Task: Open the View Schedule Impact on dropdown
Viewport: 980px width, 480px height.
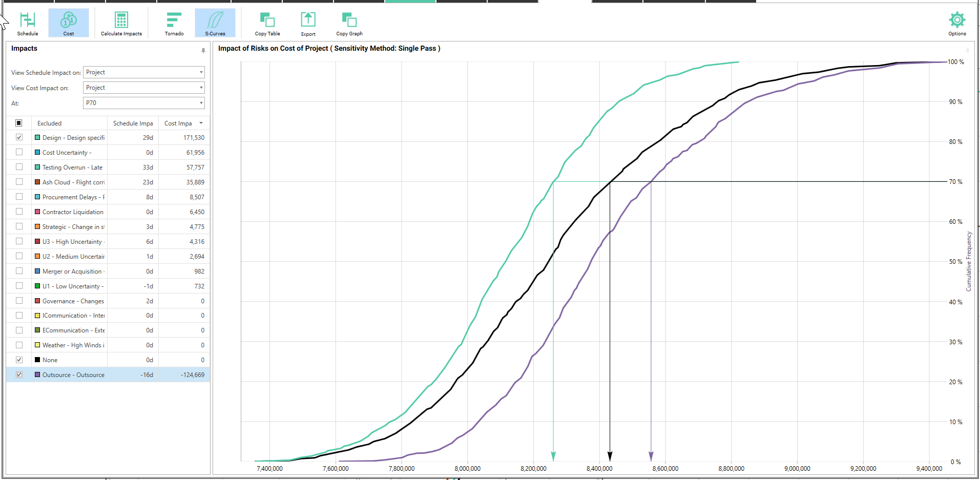Action: [x=143, y=72]
